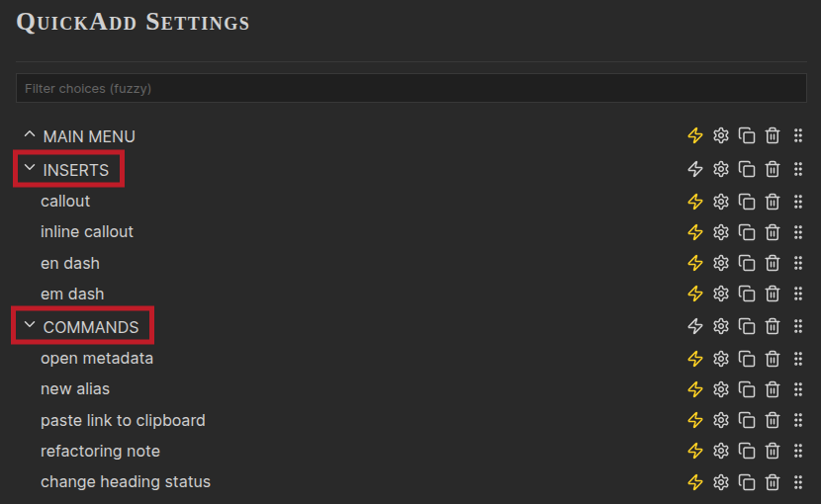
Task: Toggle lightning bolt on callout choice
Action: 694,202
